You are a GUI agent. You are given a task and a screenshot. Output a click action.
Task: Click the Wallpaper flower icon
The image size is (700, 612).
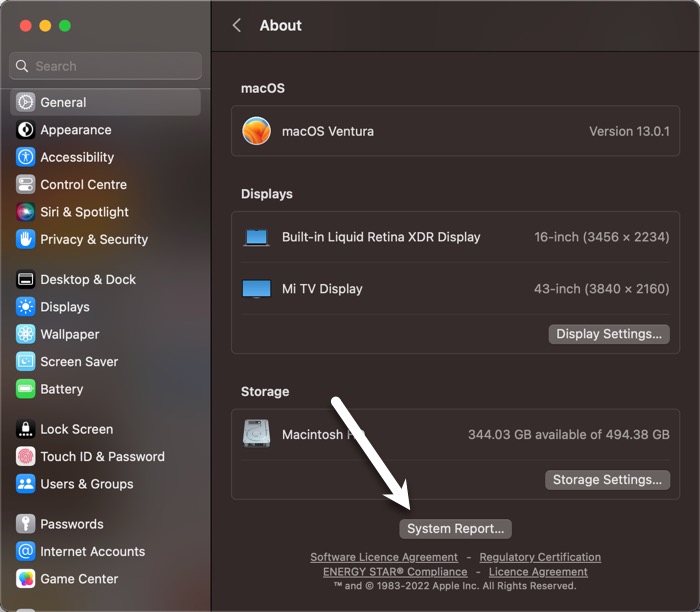pyautogui.click(x=25, y=334)
